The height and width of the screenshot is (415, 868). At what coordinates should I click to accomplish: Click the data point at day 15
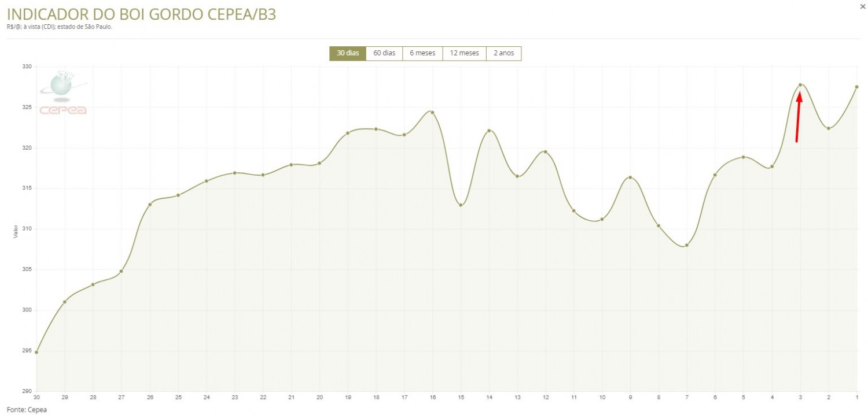[x=461, y=205]
